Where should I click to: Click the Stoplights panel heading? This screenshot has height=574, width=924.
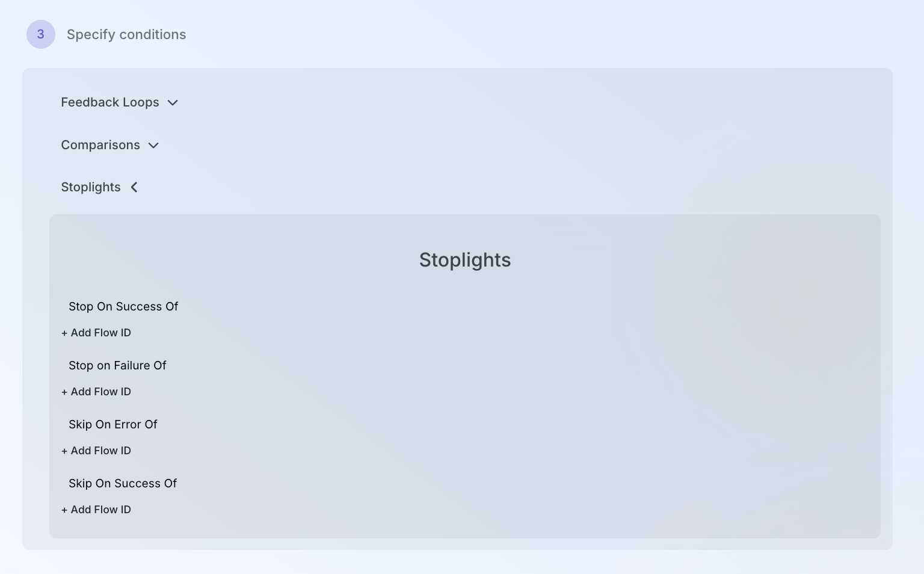click(x=464, y=260)
